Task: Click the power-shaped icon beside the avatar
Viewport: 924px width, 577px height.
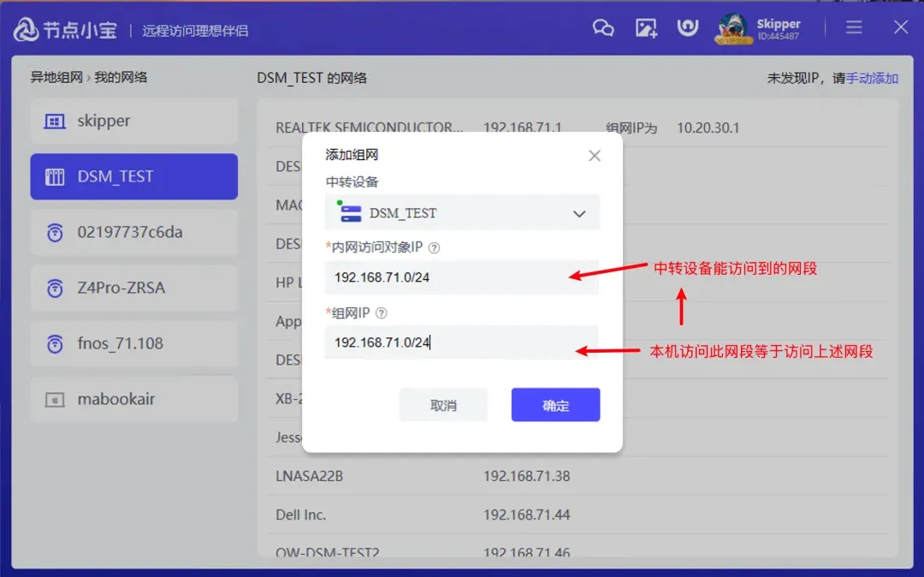Action: click(x=687, y=28)
